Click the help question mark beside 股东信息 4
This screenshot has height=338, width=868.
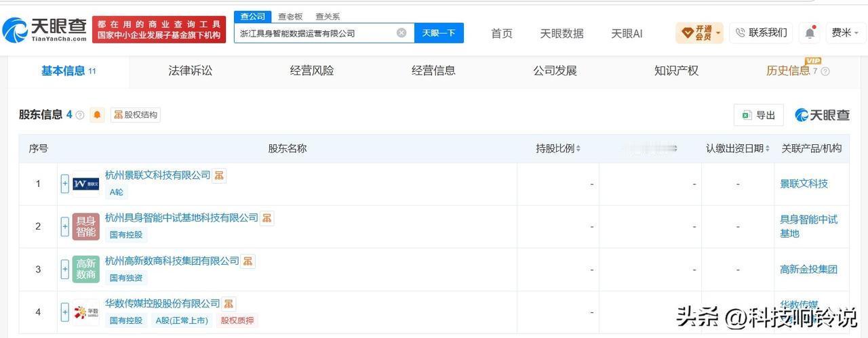(x=80, y=115)
